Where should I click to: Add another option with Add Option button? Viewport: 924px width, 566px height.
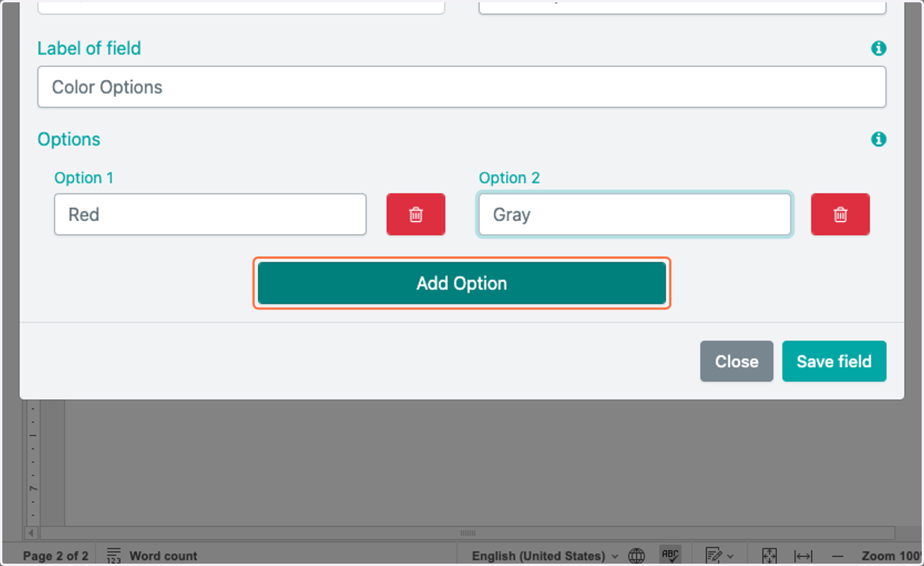[462, 283]
